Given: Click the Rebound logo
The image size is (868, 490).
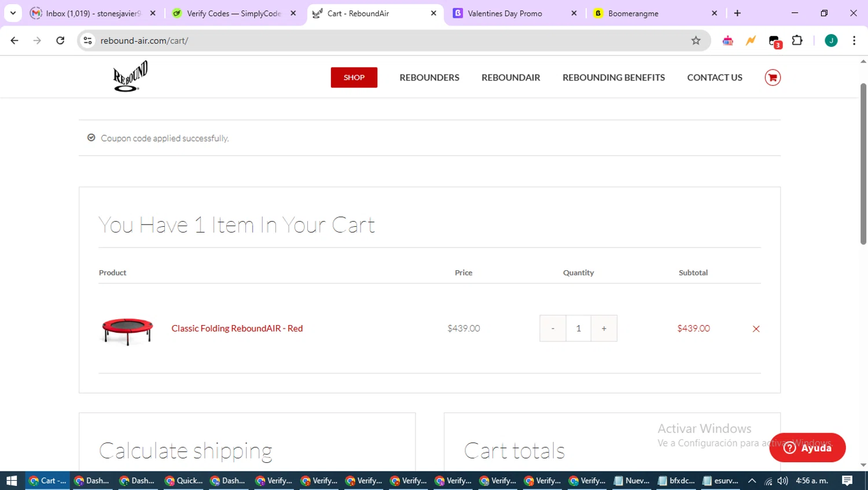Looking at the screenshot, I should pyautogui.click(x=130, y=77).
